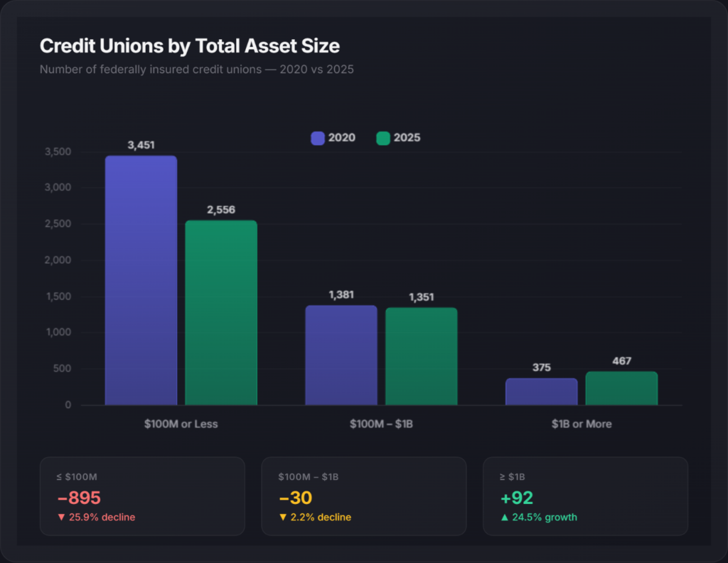Click the "$1B or More" axis label
This screenshot has height=563, width=728.
point(582,424)
